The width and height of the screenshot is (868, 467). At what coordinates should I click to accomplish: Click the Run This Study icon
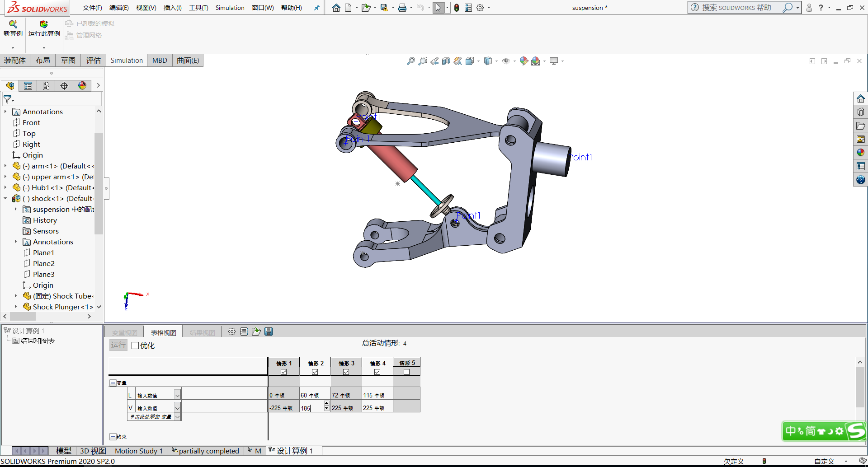[x=44, y=24]
